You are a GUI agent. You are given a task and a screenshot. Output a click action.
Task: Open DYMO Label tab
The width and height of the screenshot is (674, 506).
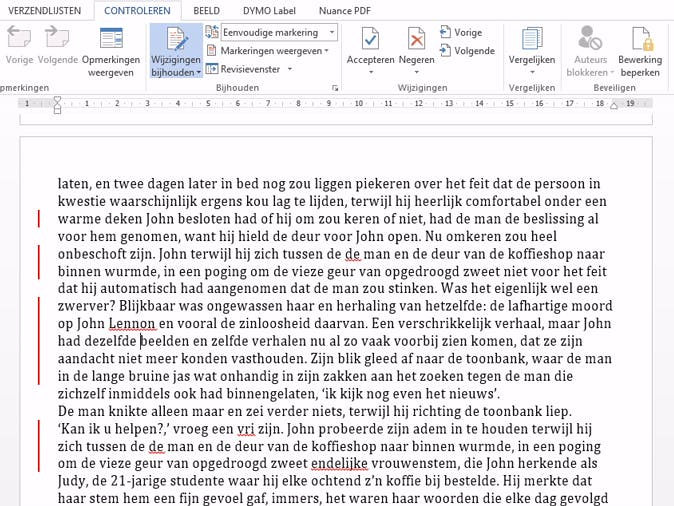pyautogui.click(x=269, y=11)
